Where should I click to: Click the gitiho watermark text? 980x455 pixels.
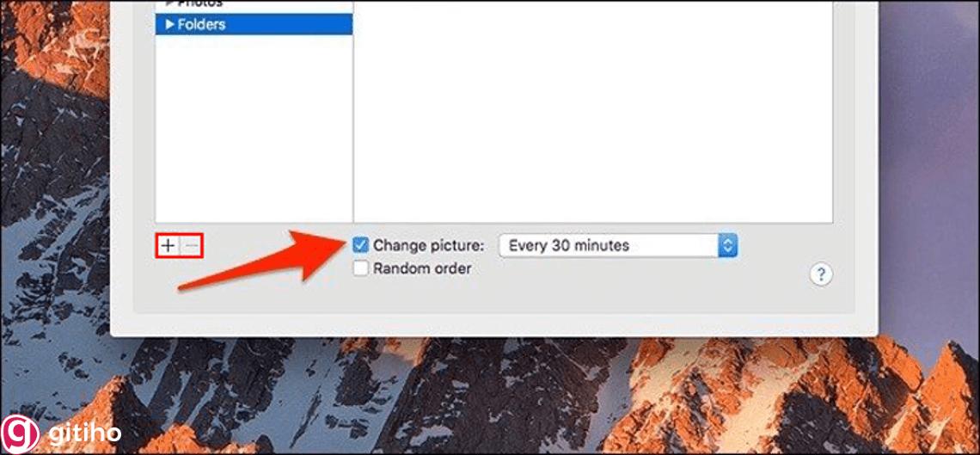[83, 433]
